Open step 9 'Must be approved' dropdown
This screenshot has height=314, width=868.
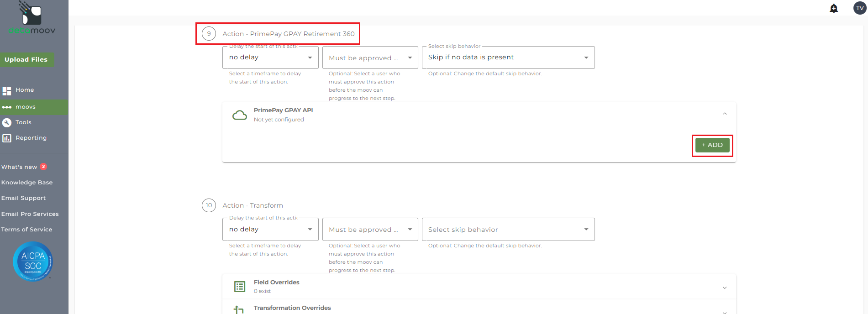tap(370, 58)
